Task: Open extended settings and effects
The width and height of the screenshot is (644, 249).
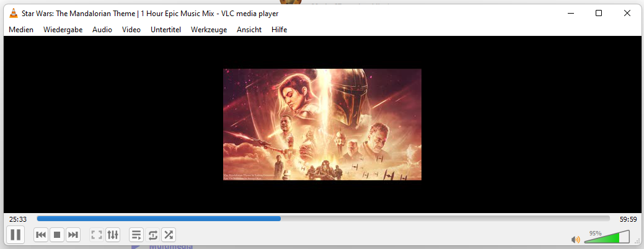Action: [x=113, y=235]
